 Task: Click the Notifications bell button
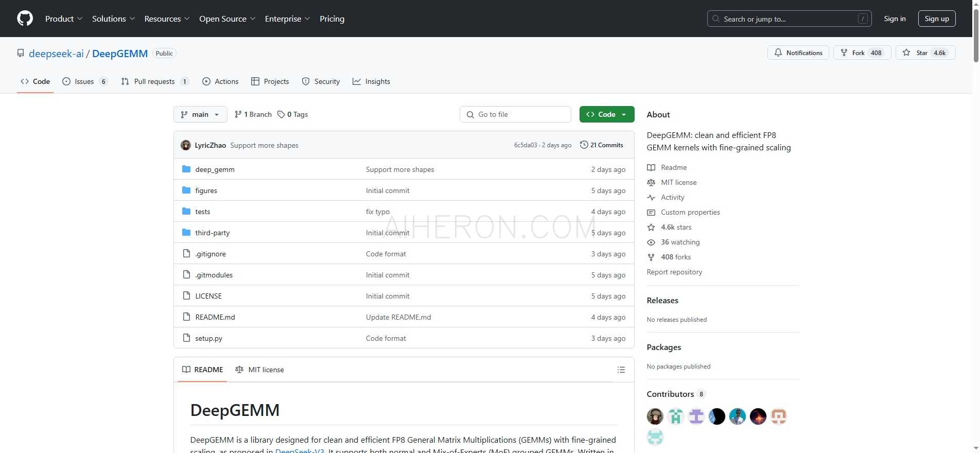coord(798,53)
